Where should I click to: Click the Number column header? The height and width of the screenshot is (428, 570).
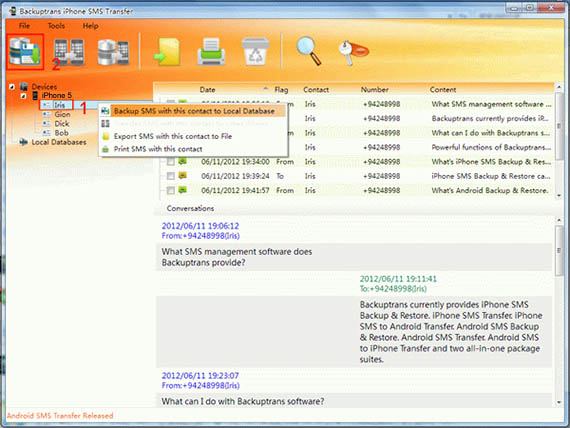coord(374,89)
